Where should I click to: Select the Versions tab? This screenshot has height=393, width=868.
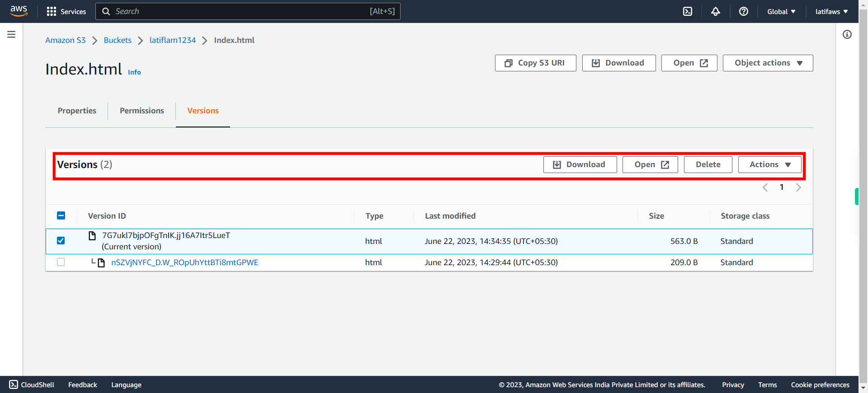[x=203, y=111]
